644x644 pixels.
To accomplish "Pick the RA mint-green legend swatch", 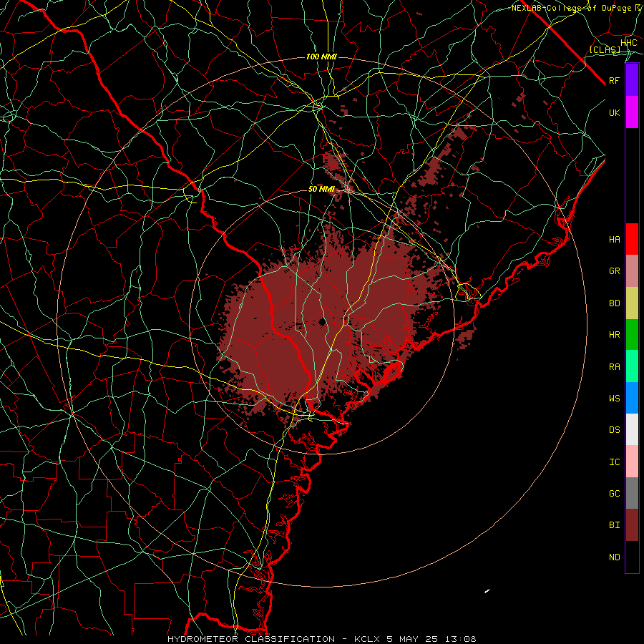I will 632,366.
